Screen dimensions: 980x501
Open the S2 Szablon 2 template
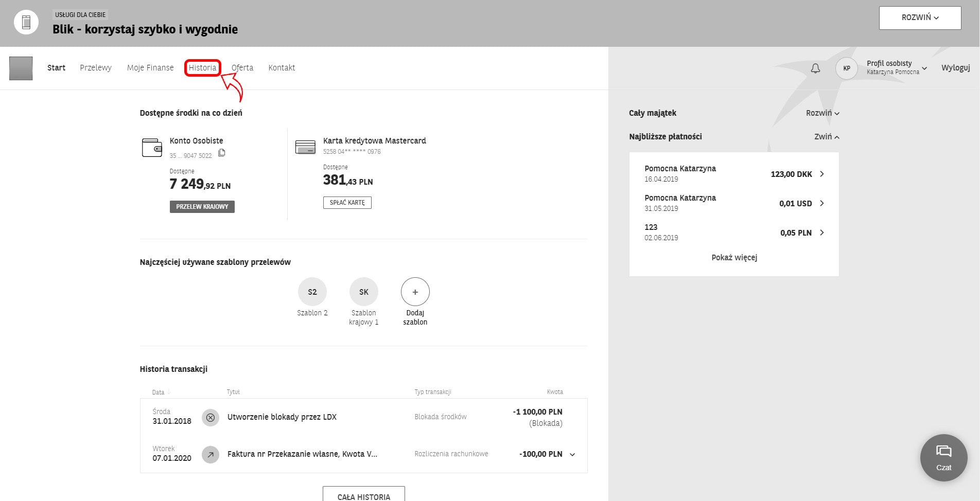(312, 292)
